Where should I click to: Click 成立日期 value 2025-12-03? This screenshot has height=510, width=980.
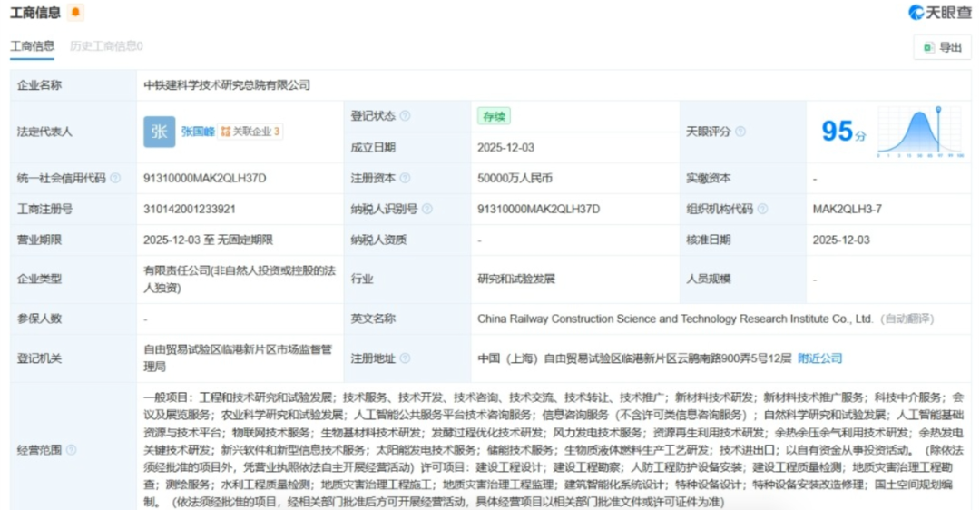pyautogui.click(x=505, y=148)
